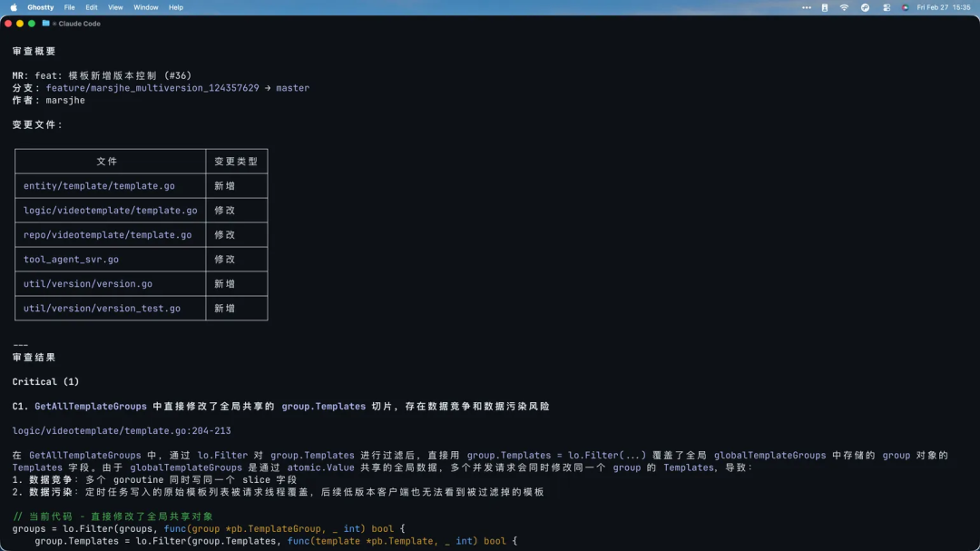Click the colorful Siri icon in the menu bar
Image resolution: width=980 pixels, height=551 pixels.
point(906,7)
